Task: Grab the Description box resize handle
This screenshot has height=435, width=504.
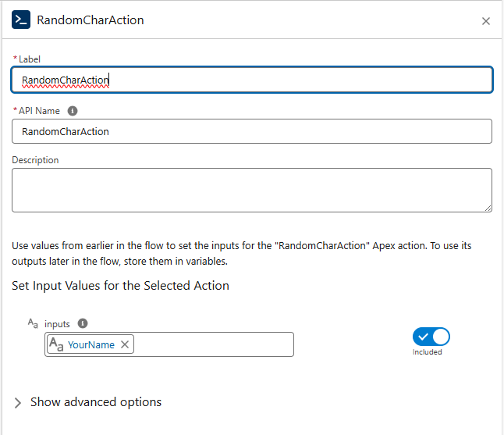Action: pos(488,208)
